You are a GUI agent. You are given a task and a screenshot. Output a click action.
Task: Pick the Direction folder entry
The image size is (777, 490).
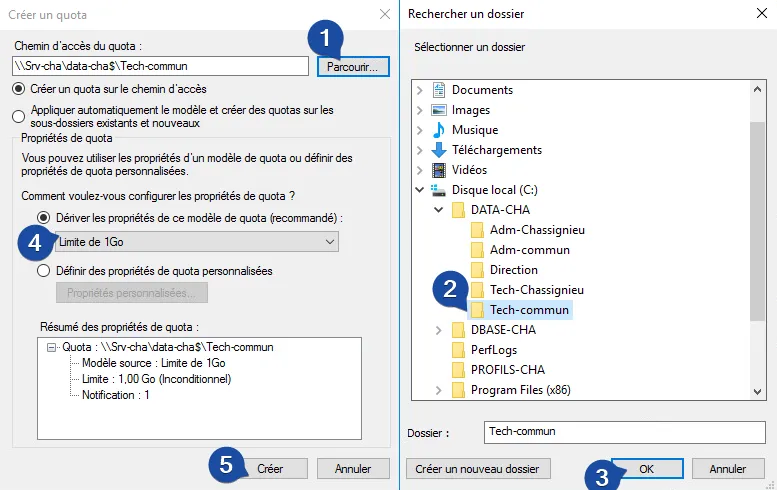click(x=513, y=270)
